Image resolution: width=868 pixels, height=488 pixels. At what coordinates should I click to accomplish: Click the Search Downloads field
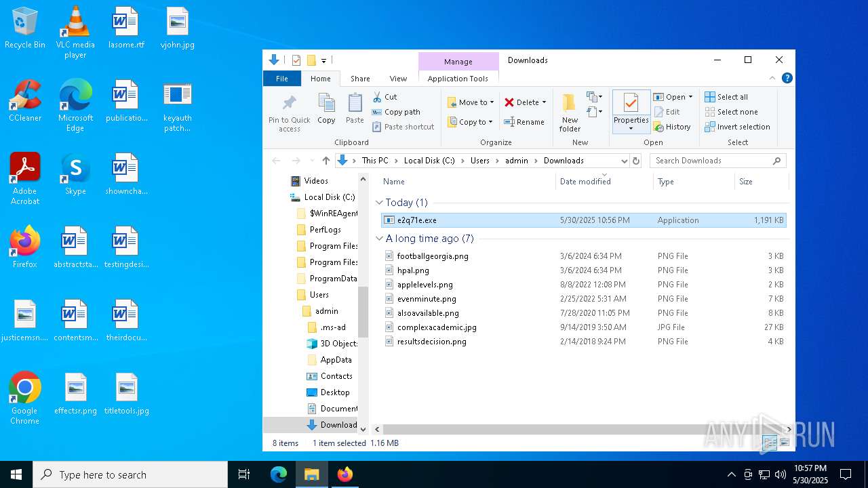[x=719, y=161]
